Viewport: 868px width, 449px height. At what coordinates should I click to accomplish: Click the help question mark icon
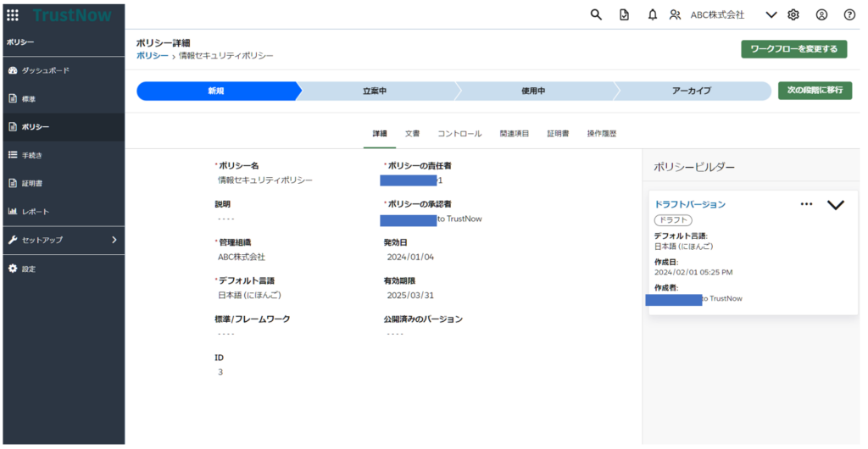click(x=849, y=14)
